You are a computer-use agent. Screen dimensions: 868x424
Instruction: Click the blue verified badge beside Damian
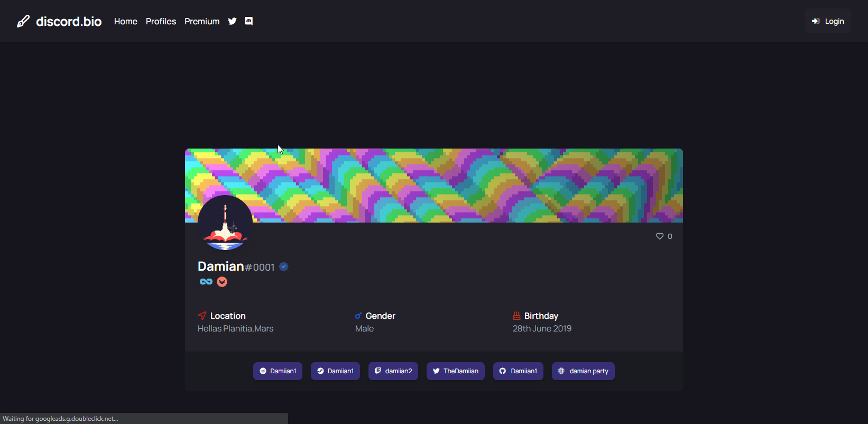pyautogui.click(x=284, y=266)
